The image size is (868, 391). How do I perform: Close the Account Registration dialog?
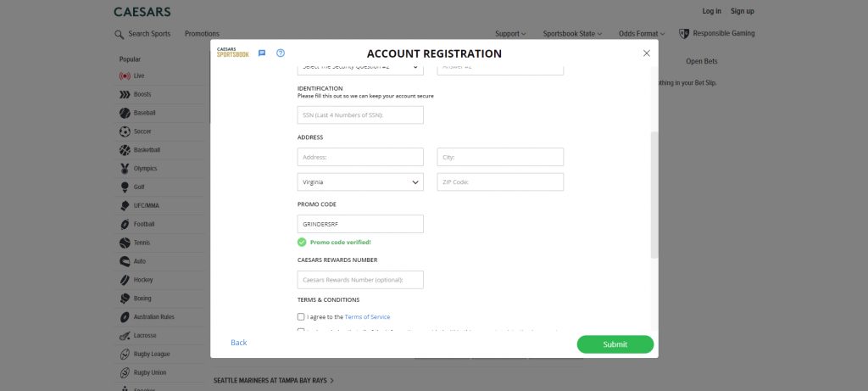647,53
